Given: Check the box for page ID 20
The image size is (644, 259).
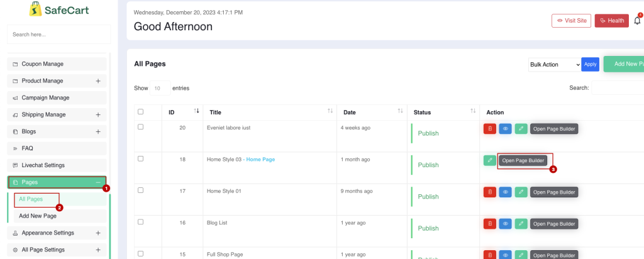Looking at the screenshot, I should pos(140,127).
